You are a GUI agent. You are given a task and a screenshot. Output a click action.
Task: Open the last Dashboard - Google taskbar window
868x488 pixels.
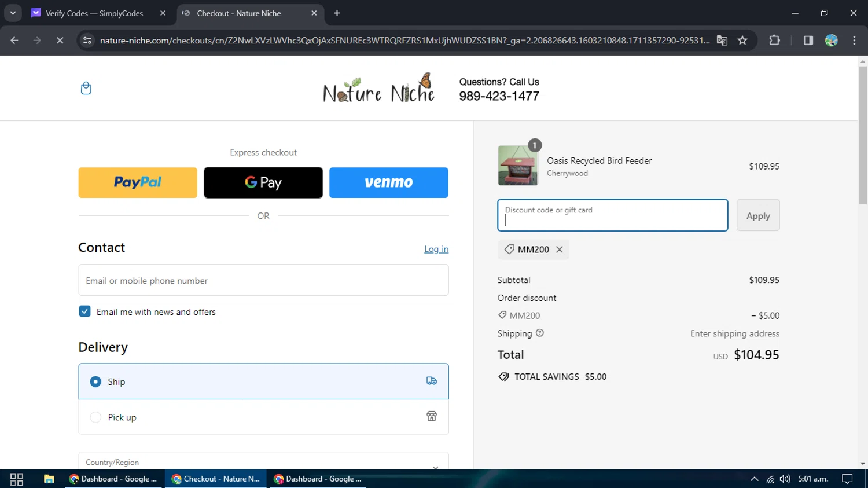click(318, 479)
